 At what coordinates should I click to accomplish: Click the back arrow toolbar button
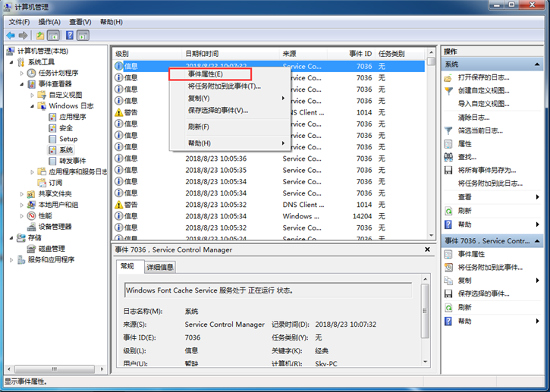pos(11,35)
